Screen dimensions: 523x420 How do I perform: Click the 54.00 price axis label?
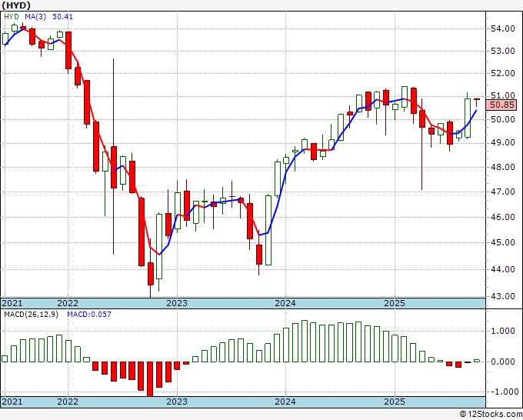(503, 28)
